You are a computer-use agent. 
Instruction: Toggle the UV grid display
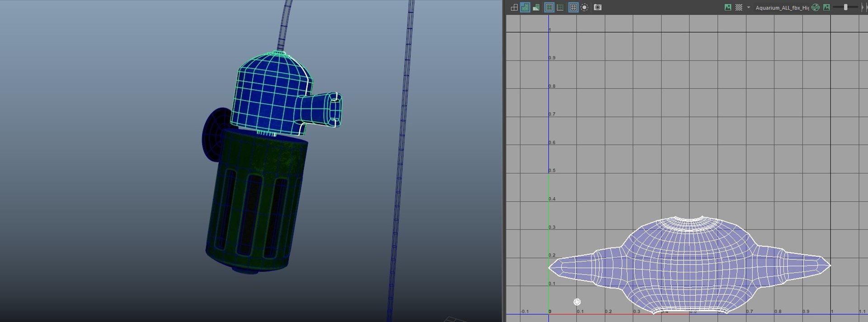pos(573,8)
